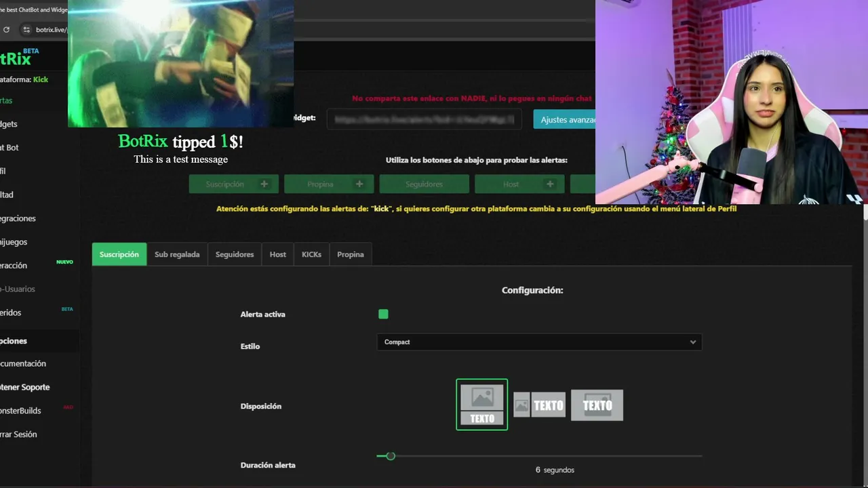Switch to the KICKs tab

point(311,254)
